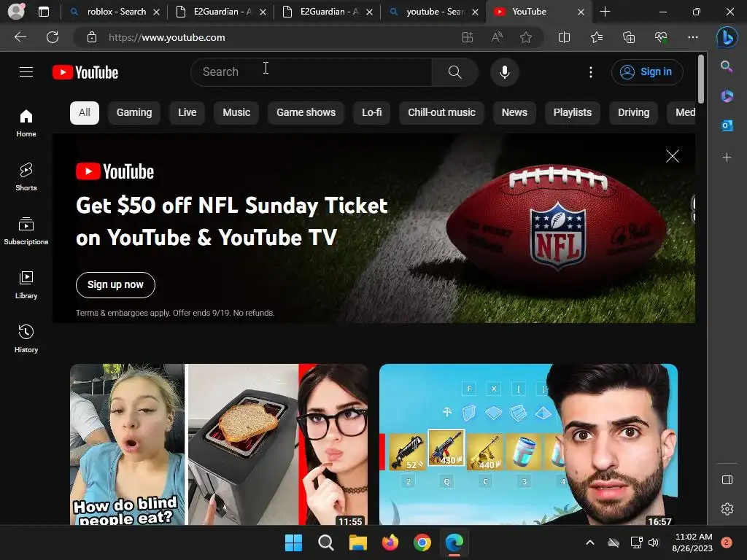This screenshot has width=747, height=560.
Task: Open the Fortnite video thumbnail 16:57
Action: point(528,444)
